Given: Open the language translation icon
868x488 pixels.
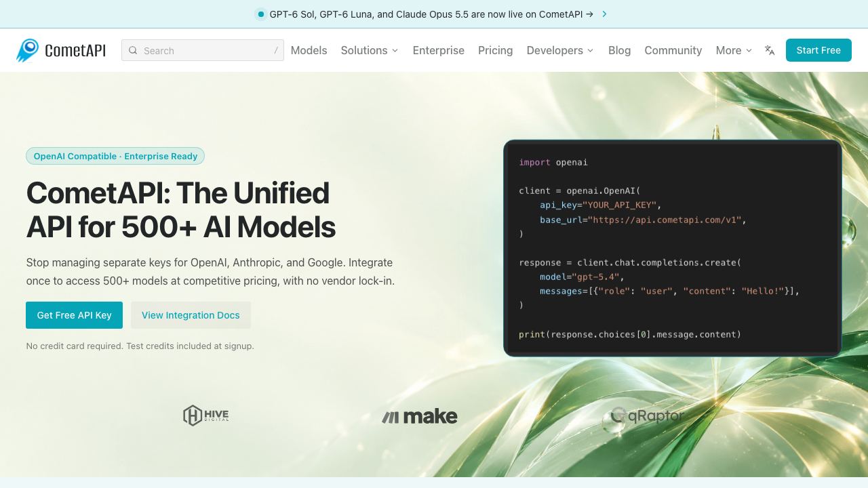Looking at the screenshot, I should pos(770,50).
